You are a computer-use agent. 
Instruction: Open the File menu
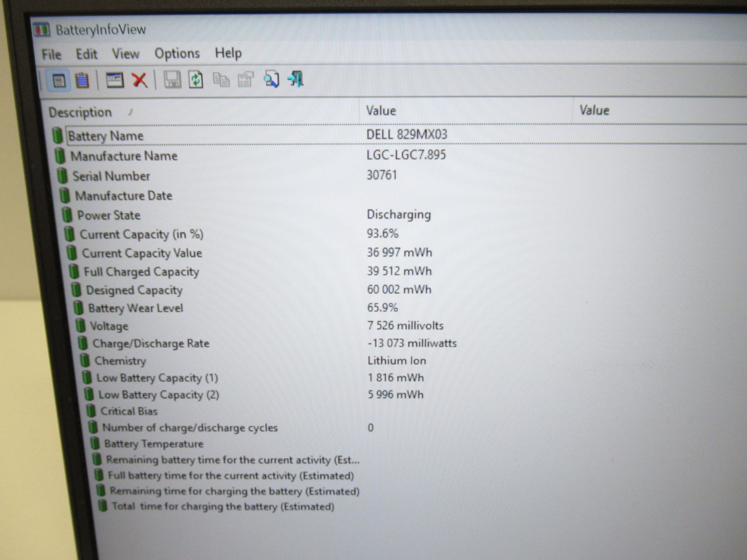[x=51, y=55]
